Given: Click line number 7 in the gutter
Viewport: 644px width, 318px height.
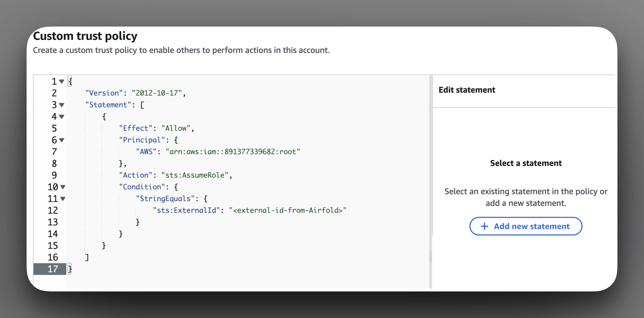Looking at the screenshot, I should [54, 152].
